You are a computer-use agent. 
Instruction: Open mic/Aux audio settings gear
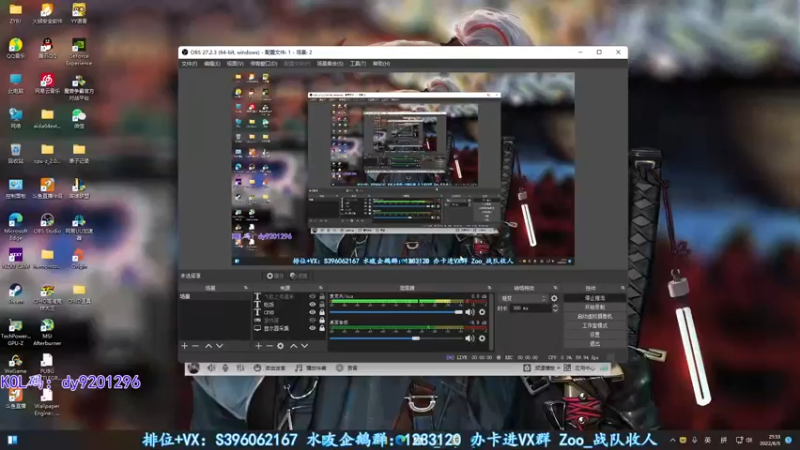coord(482,312)
